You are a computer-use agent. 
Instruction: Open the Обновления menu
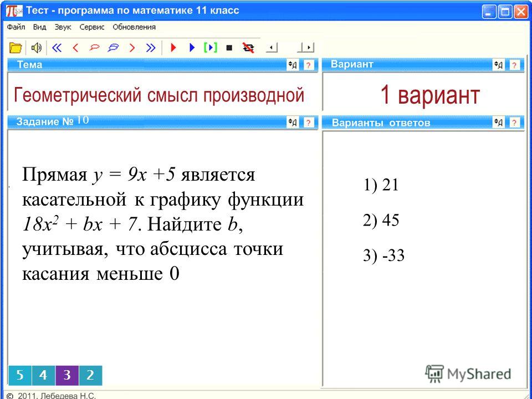(134, 27)
